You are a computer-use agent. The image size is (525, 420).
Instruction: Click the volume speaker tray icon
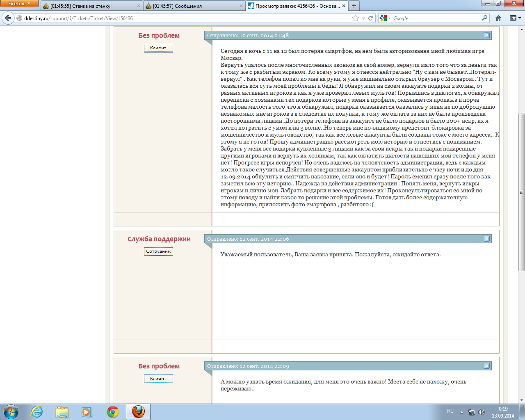[482, 412]
